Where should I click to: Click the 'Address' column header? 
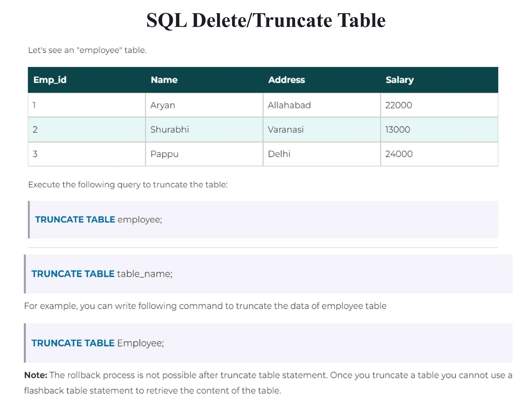coord(322,80)
